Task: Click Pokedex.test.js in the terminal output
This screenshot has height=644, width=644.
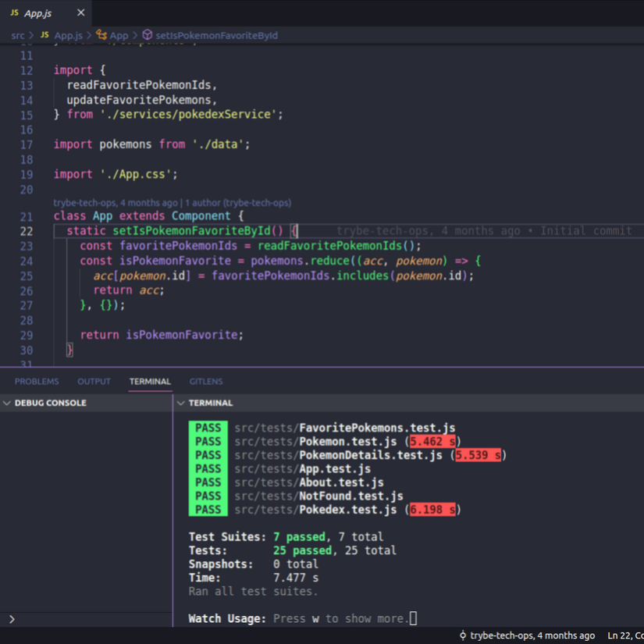Action: [x=348, y=510]
